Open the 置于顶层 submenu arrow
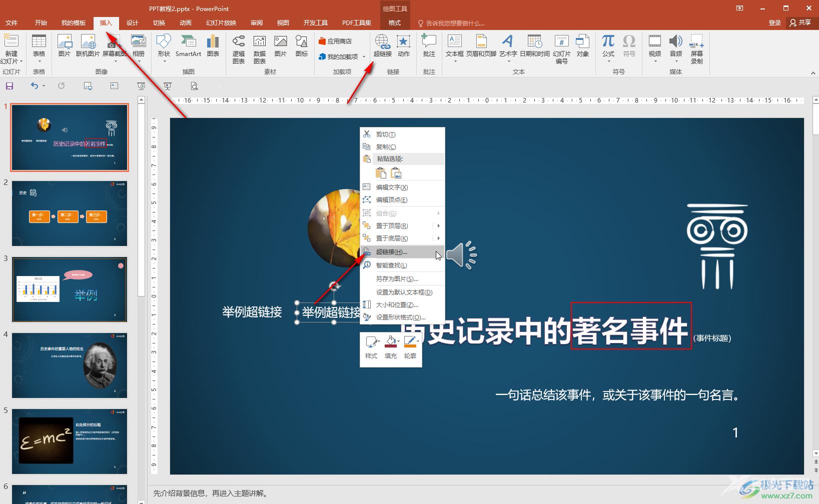 (x=438, y=226)
